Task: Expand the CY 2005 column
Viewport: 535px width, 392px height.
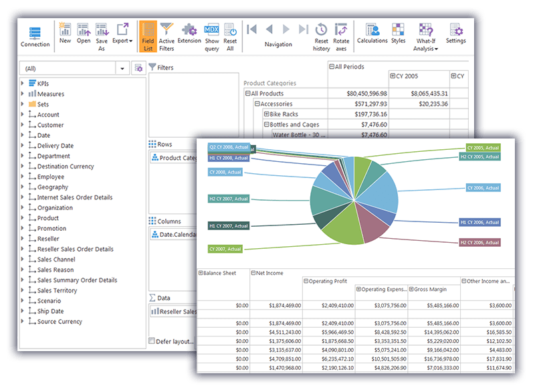Action: tap(393, 76)
